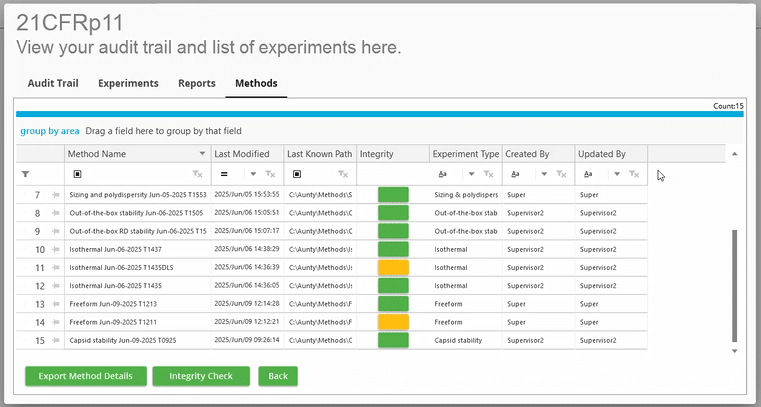
Task: Click the filter funnel icon in filter row
Action: click(x=26, y=174)
